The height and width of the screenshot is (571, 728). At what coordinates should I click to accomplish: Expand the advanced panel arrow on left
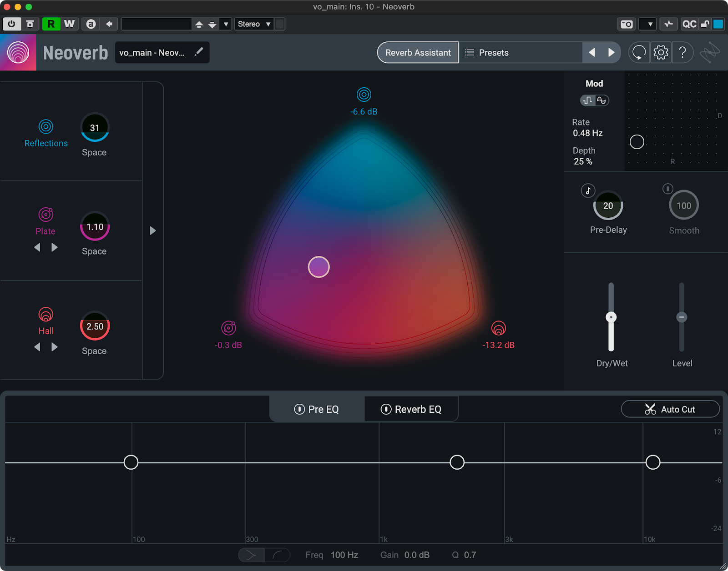[x=153, y=231]
